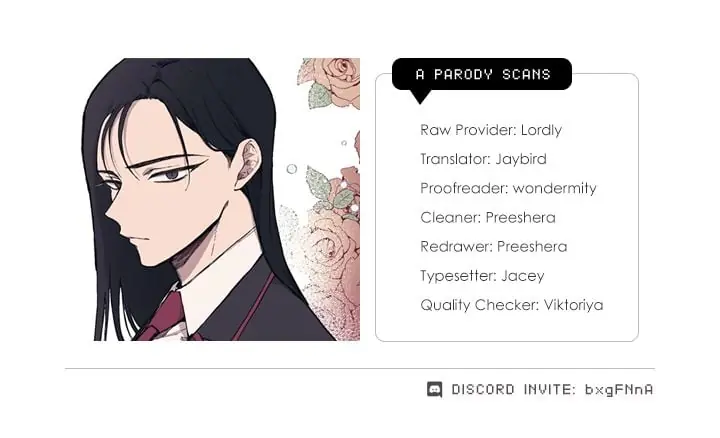The image size is (720, 438).
Task: Click the Redrawer: Preeshera credit
Action: pyautogui.click(x=494, y=247)
